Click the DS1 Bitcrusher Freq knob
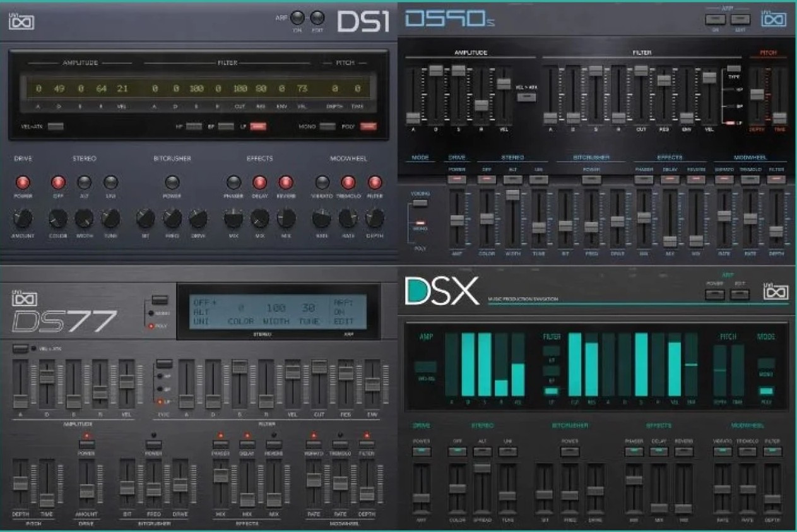797x532 pixels. point(172,218)
